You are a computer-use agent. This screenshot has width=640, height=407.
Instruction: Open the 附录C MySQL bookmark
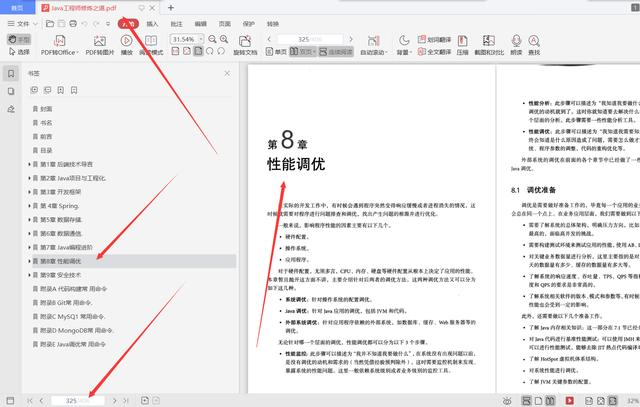tap(73, 316)
